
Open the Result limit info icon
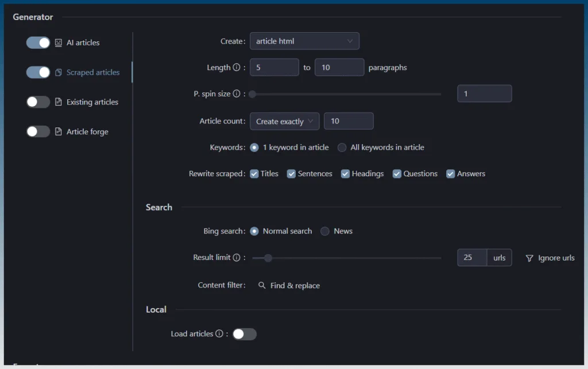click(236, 257)
